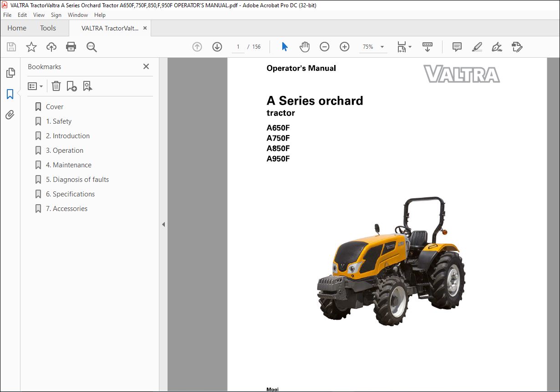This screenshot has width=560, height=392.
Task: Click the 'A Series orchard' title text
Action: pos(315,101)
